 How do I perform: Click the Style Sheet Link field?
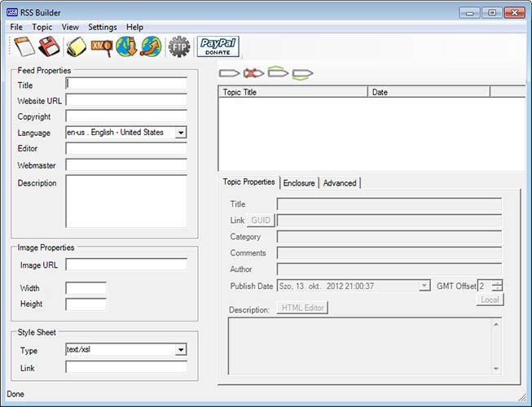point(126,367)
